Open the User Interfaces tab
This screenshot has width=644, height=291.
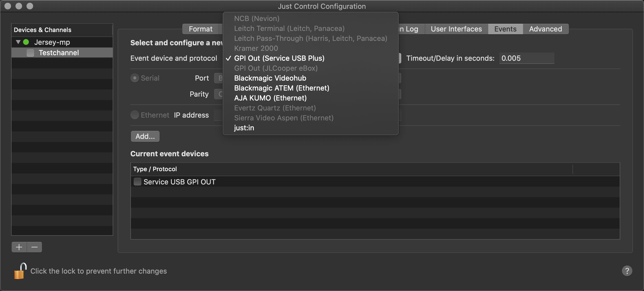tap(456, 29)
